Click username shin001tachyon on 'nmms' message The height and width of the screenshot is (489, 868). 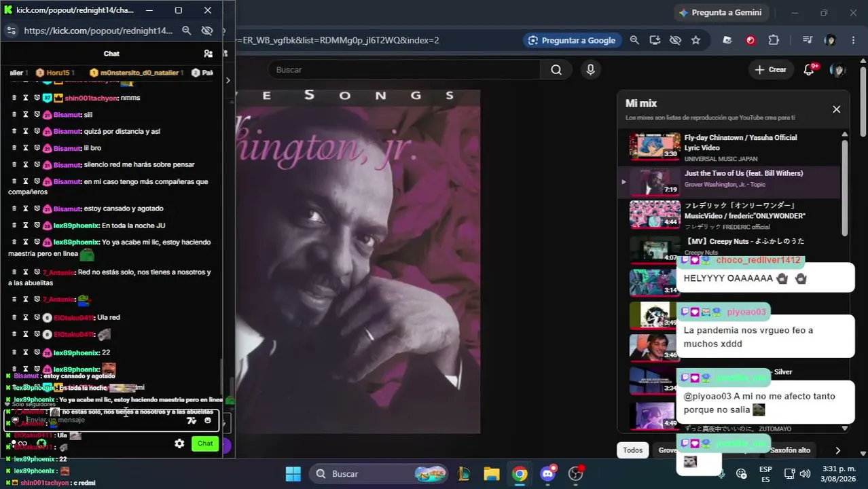pos(91,98)
